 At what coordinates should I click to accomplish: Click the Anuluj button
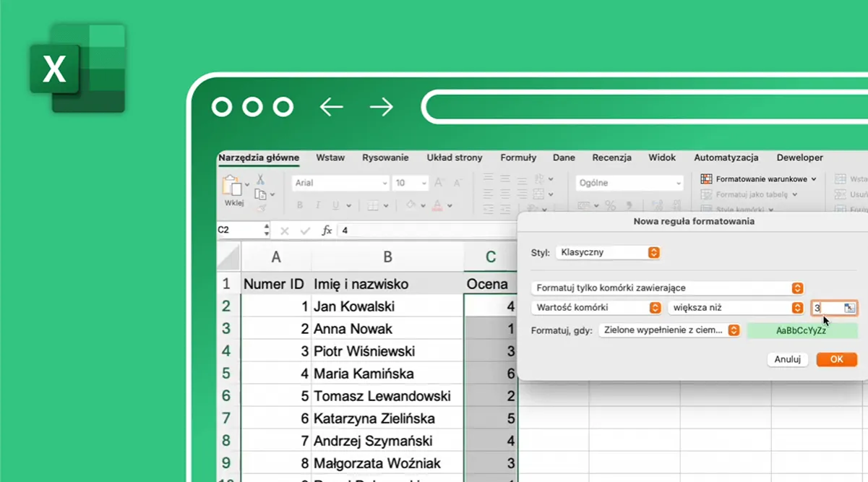coord(788,359)
